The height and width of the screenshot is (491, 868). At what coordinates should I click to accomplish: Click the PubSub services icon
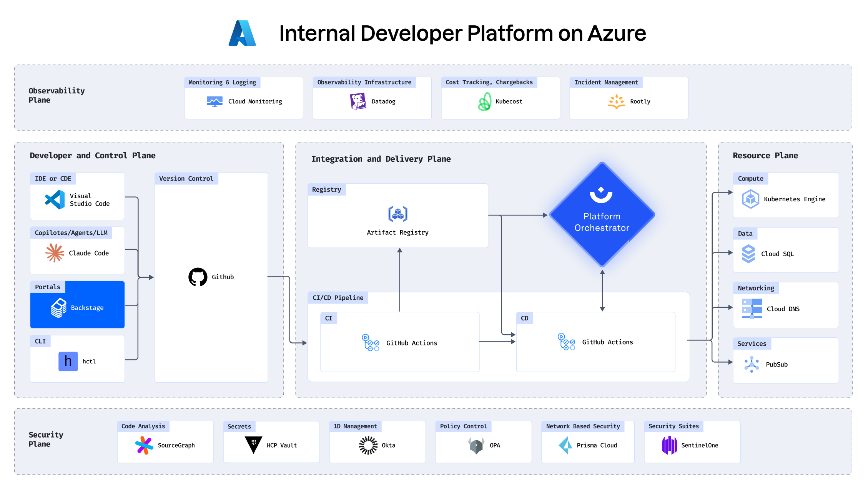751,365
